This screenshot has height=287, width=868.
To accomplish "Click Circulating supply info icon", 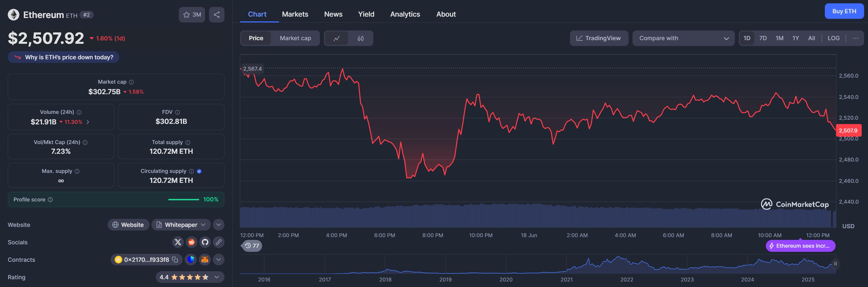I will pos(191,171).
